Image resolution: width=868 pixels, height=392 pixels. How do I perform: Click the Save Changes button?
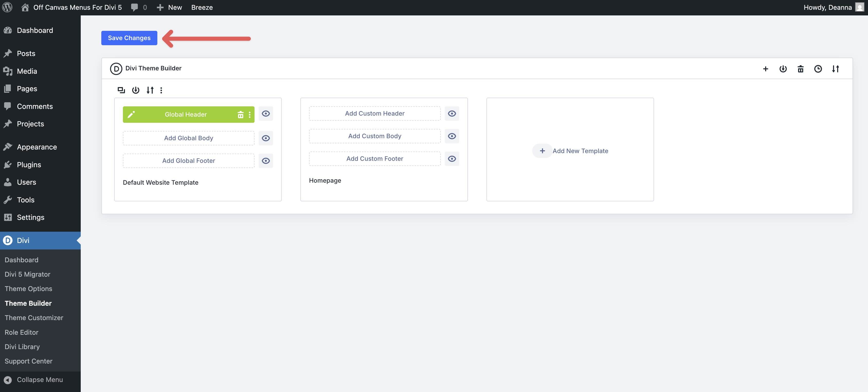point(129,38)
